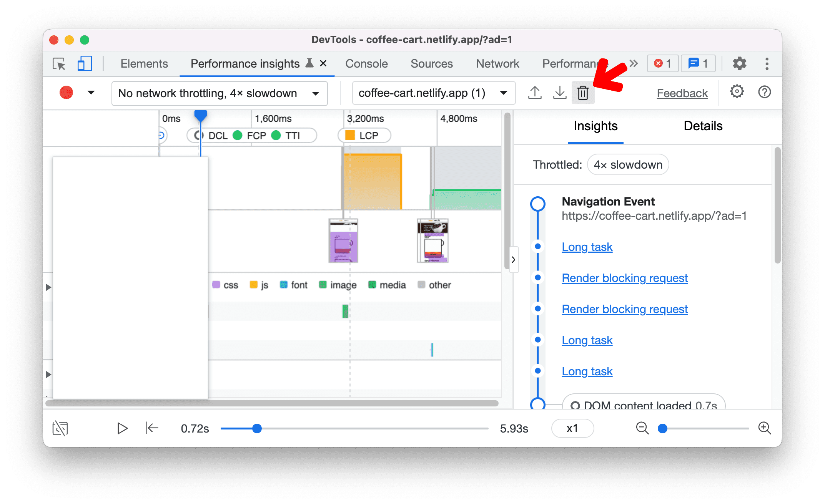This screenshot has width=825, height=504.
Task: Click the download recording icon
Action: click(x=559, y=93)
